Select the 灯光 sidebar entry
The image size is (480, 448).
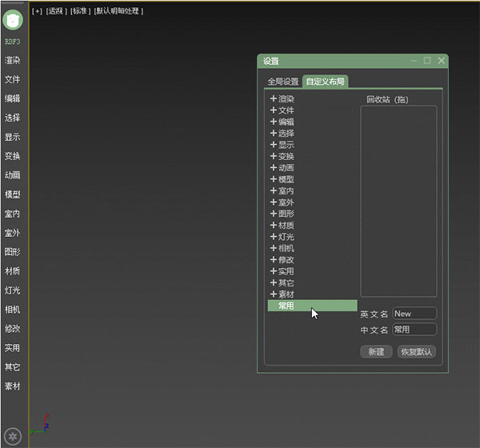click(13, 290)
